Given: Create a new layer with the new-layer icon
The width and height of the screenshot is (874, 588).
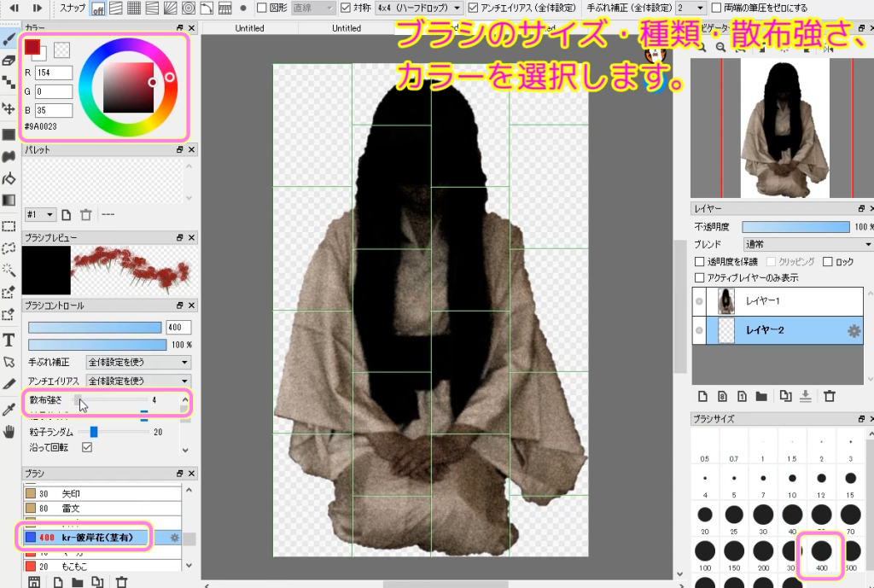Looking at the screenshot, I should (704, 394).
